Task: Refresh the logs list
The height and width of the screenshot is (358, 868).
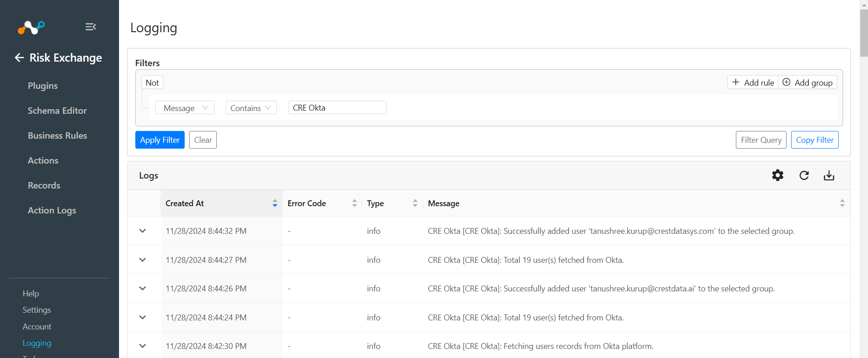Action: click(x=804, y=175)
